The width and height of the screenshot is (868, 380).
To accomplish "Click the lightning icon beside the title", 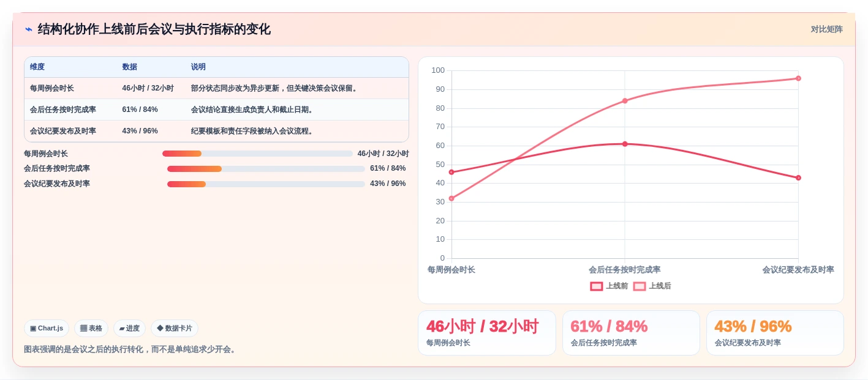I will [29, 29].
